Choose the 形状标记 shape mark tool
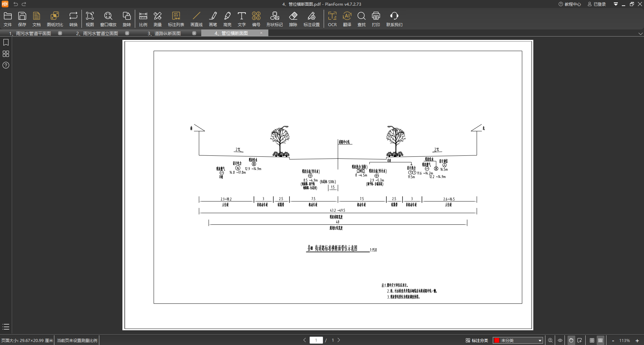This screenshot has height=345, width=644. click(x=274, y=19)
